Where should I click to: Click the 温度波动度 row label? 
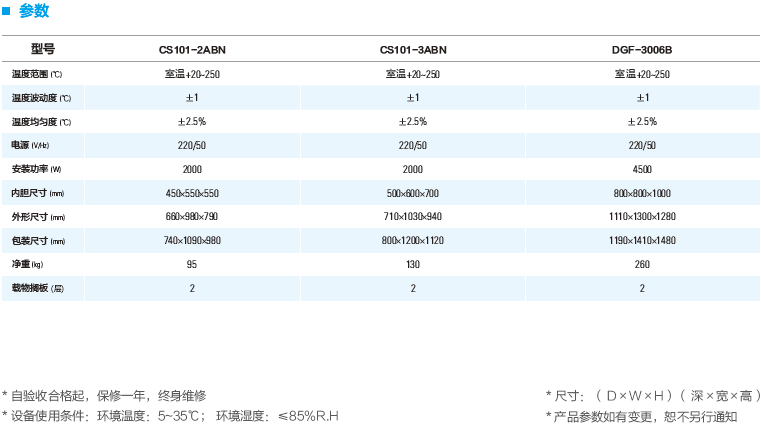pos(41,98)
